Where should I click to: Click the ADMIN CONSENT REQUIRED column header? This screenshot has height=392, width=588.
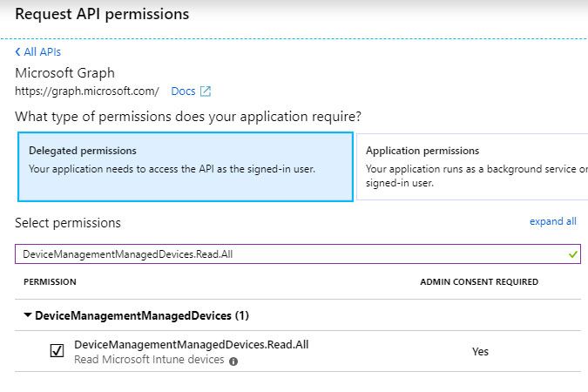pyautogui.click(x=479, y=282)
